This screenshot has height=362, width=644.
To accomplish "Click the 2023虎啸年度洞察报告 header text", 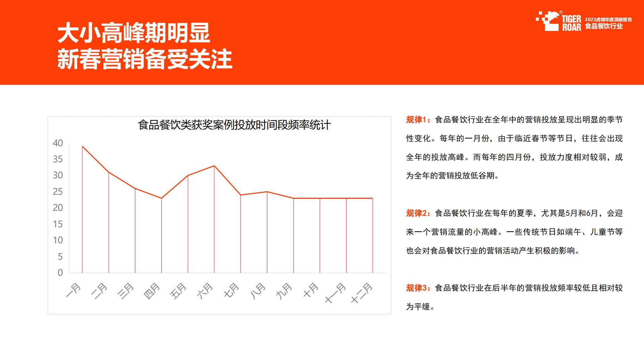I will (608, 20).
